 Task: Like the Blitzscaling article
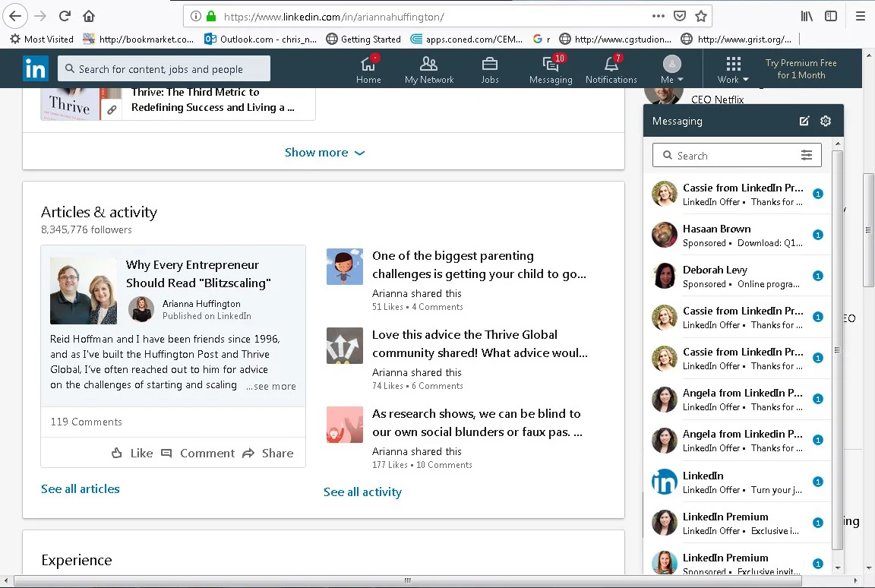point(132,453)
